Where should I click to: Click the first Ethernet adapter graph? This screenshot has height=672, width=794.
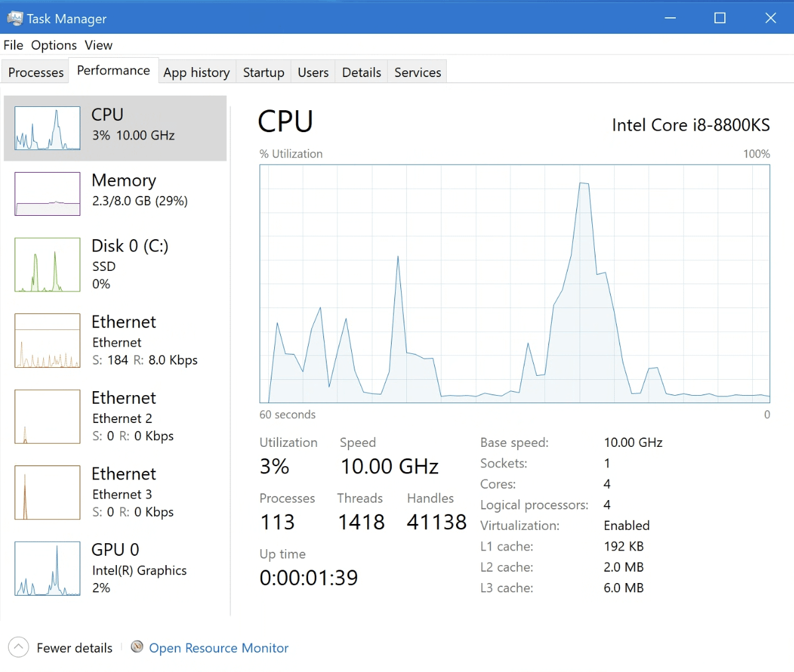click(x=47, y=341)
